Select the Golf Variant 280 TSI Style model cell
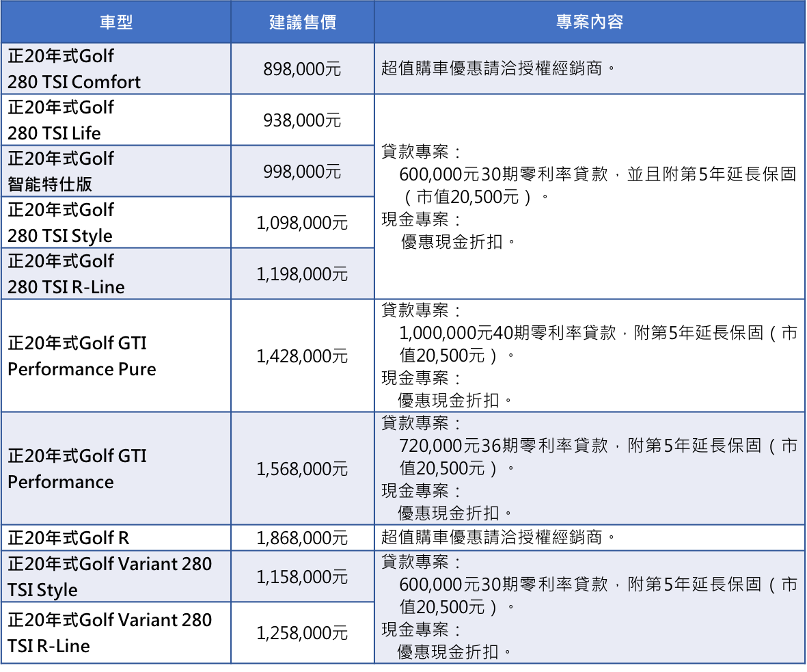 coord(116,576)
